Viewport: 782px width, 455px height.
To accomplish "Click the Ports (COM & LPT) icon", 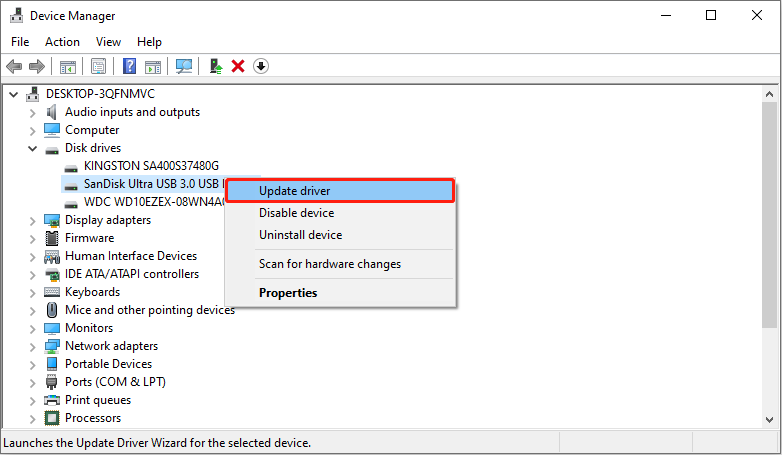I will click(x=52, y=382).
